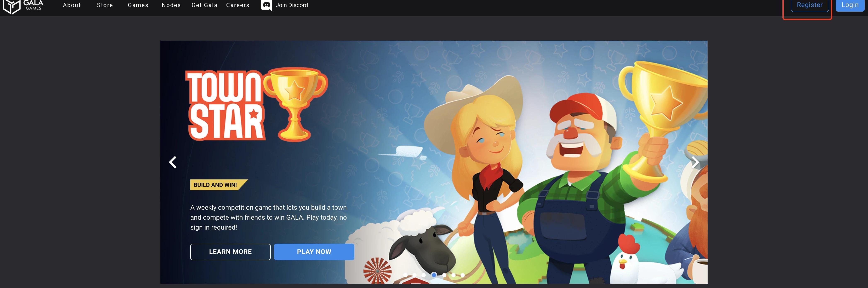Click the Register button

(x=810, y=5)
